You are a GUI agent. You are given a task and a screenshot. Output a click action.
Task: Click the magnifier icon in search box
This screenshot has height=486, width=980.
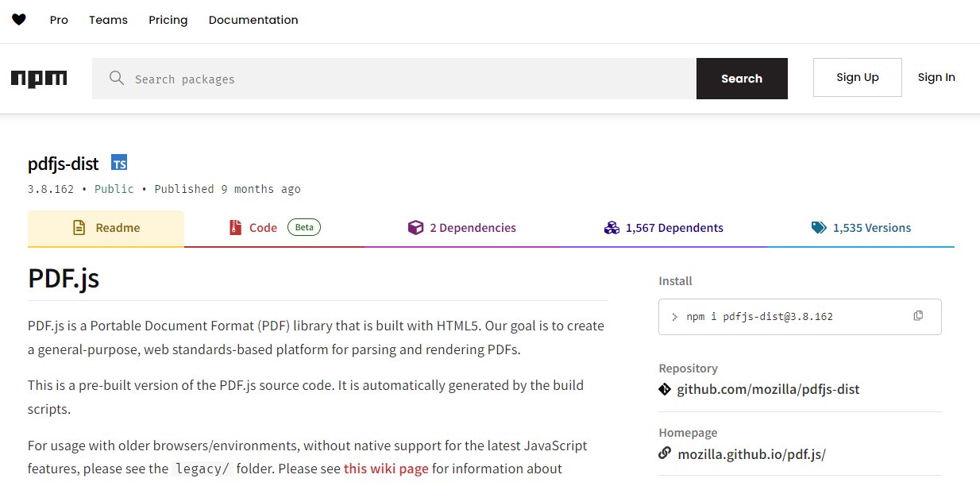pyautogui.click(x=117, y=78)
